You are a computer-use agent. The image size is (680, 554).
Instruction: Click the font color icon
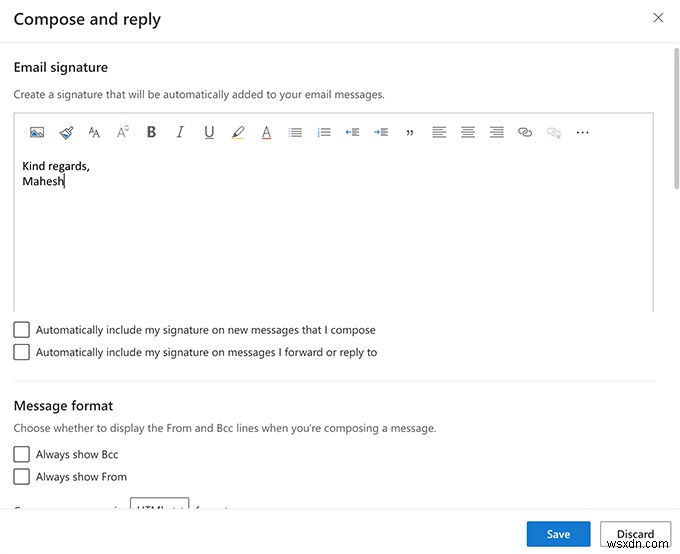[x=266, y=132]
